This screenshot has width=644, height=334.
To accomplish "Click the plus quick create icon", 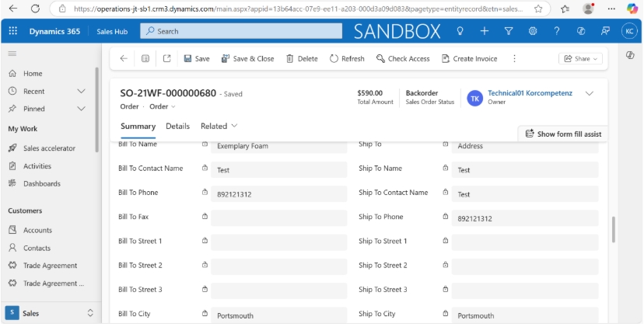I will (x=485, y=31).
